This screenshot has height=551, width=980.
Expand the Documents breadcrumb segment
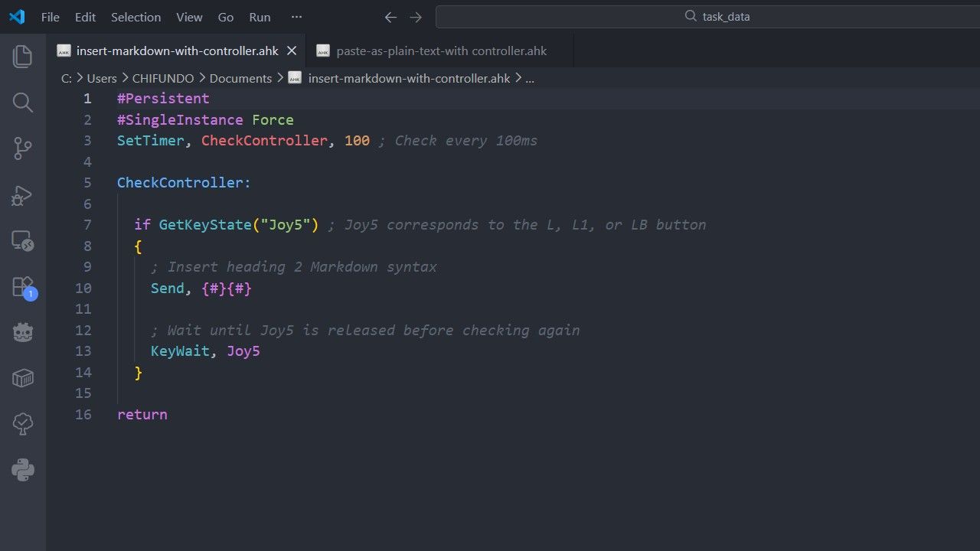(240, 78)
